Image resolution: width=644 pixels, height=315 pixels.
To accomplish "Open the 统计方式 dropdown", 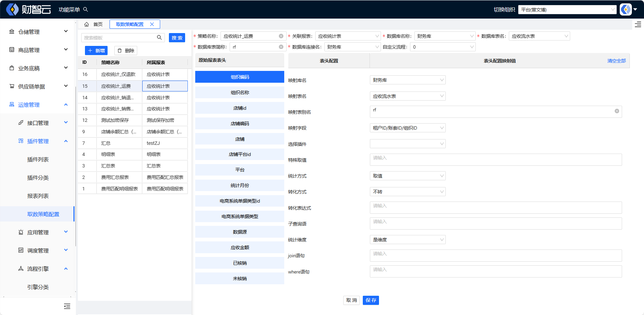I will click(x=407, y=176).
